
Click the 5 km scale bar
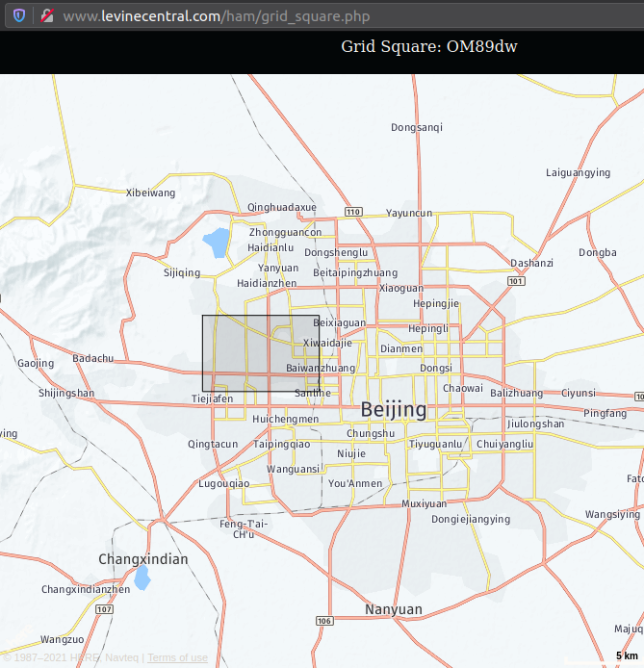point(626,656)
